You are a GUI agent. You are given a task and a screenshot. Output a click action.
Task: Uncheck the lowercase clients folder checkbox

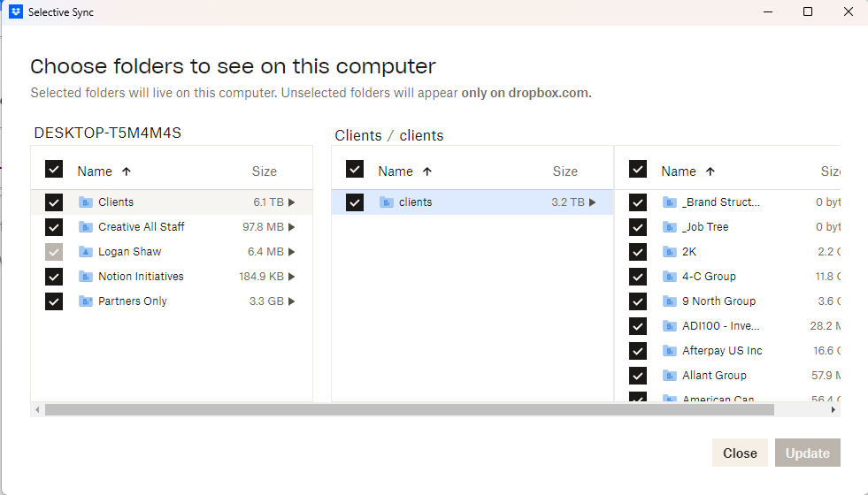click(x=355, y=202)
